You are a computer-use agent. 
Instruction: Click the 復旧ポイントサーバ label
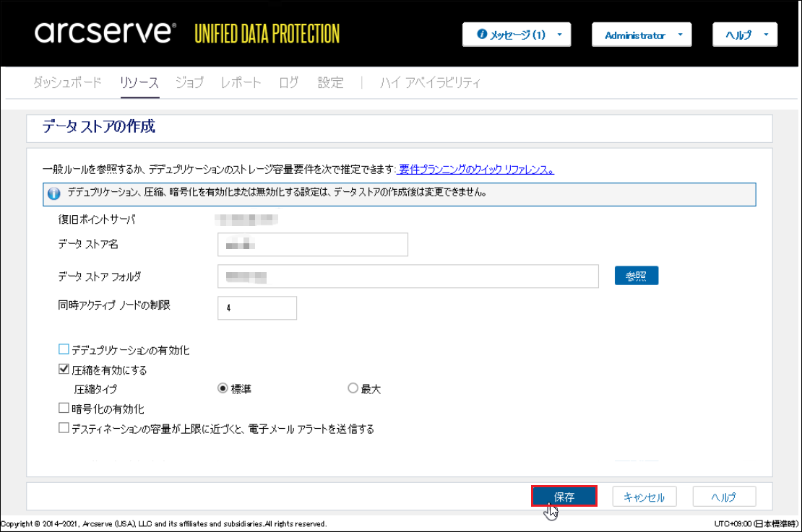pos(97,219)
